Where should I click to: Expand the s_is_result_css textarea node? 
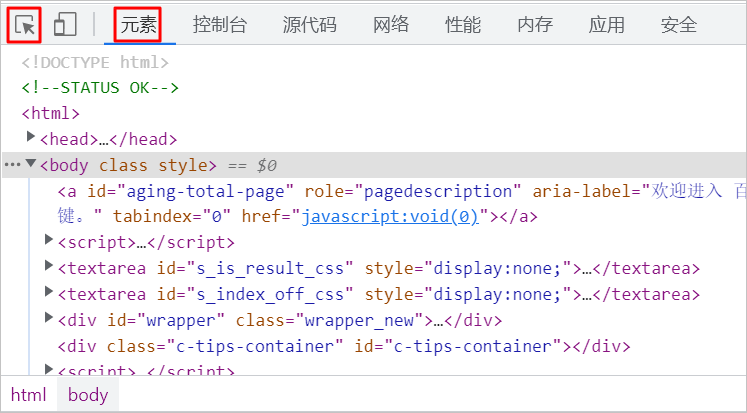pos(49,268)
